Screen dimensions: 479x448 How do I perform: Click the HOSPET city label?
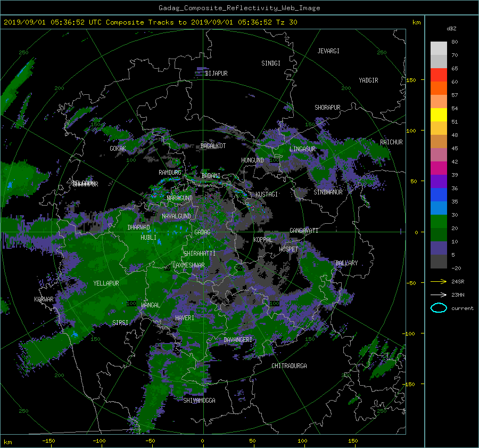tap(288, 249)
